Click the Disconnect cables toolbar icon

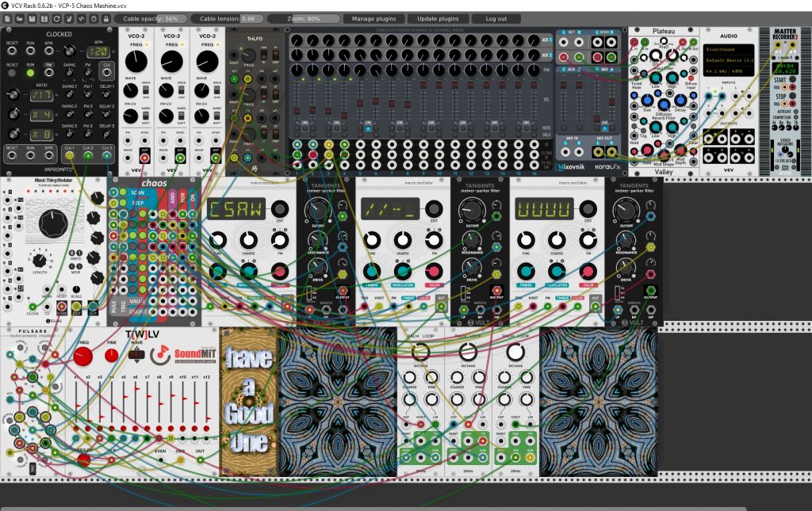pyautogui.click(x=69, y=19)
